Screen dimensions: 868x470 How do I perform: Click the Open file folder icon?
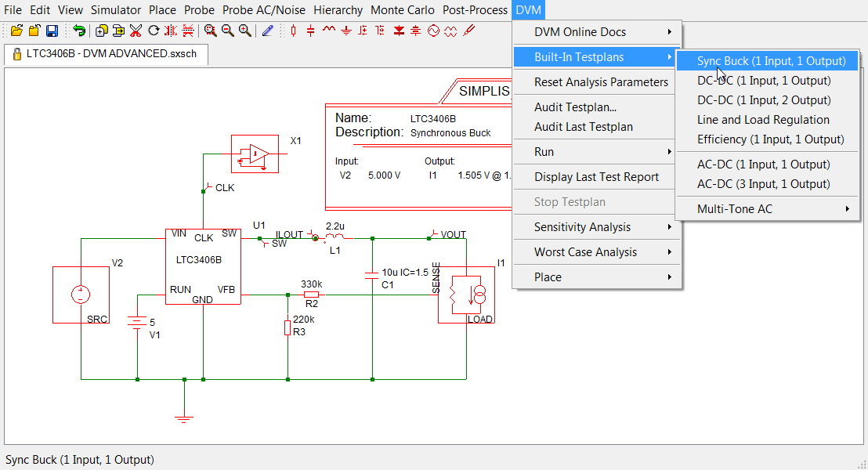coord(16,31)
